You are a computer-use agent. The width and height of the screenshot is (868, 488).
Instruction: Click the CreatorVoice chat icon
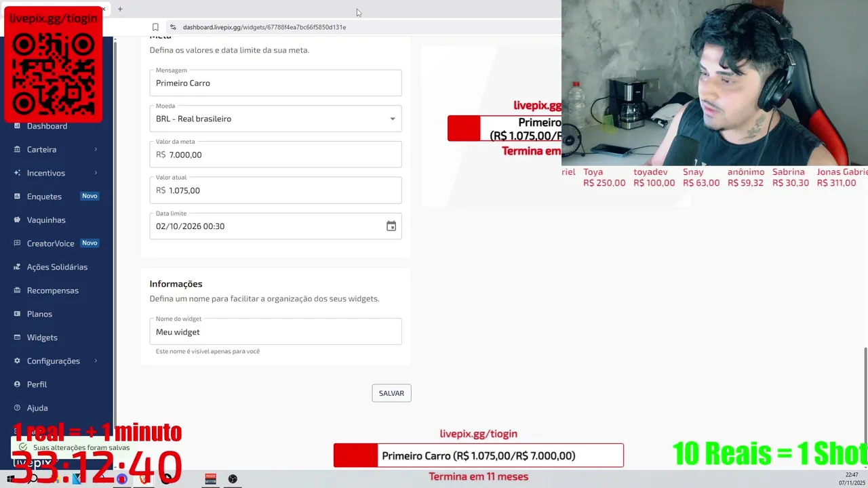18,243
